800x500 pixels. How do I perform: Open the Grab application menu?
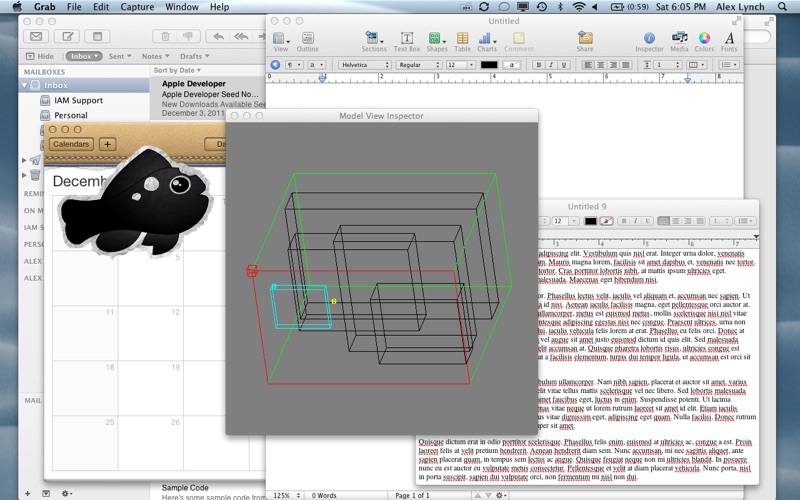(44, 7)
